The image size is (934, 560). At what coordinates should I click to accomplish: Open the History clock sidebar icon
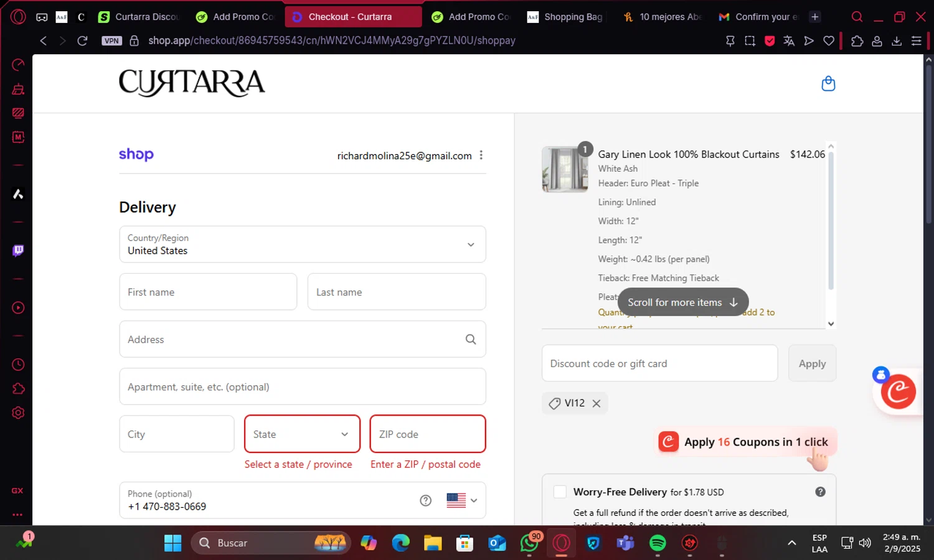coord(18,365)
